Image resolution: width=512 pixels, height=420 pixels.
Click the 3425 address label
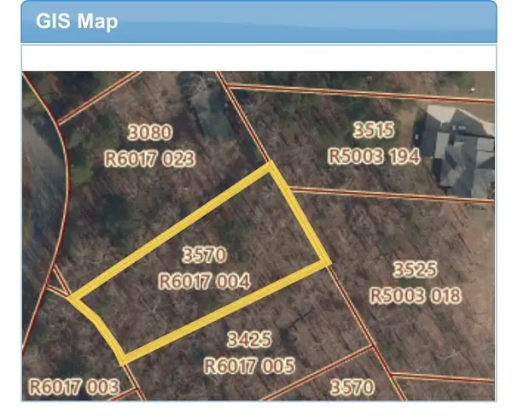(x=249, y=340)
